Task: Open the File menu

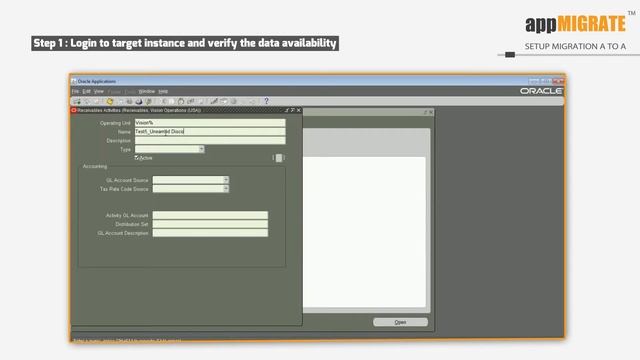Action: (x=76, y=91)
